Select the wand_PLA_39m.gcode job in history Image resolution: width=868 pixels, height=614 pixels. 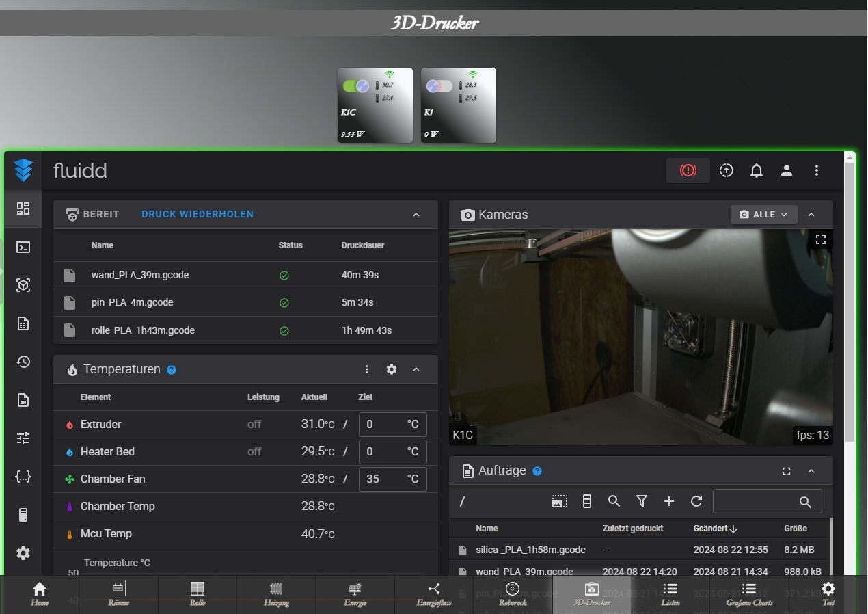pyautogui.click(x=140, y=275)
